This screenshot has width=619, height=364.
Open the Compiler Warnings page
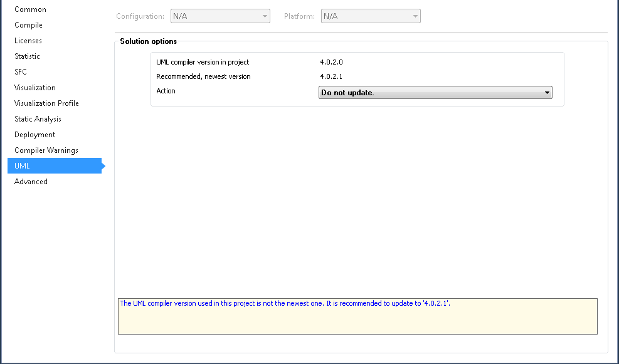pyautogui.click(x=46, y=150)
